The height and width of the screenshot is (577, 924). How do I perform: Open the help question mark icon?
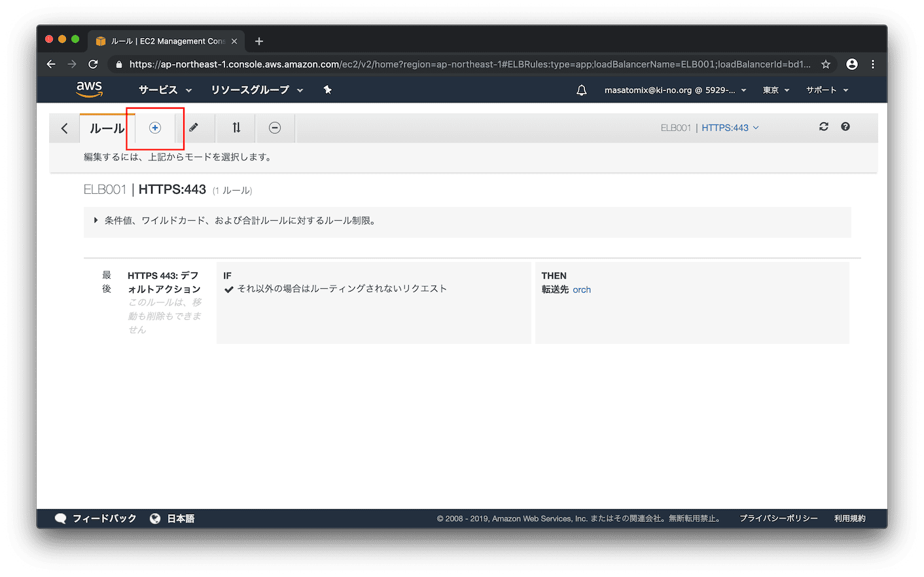845,126
